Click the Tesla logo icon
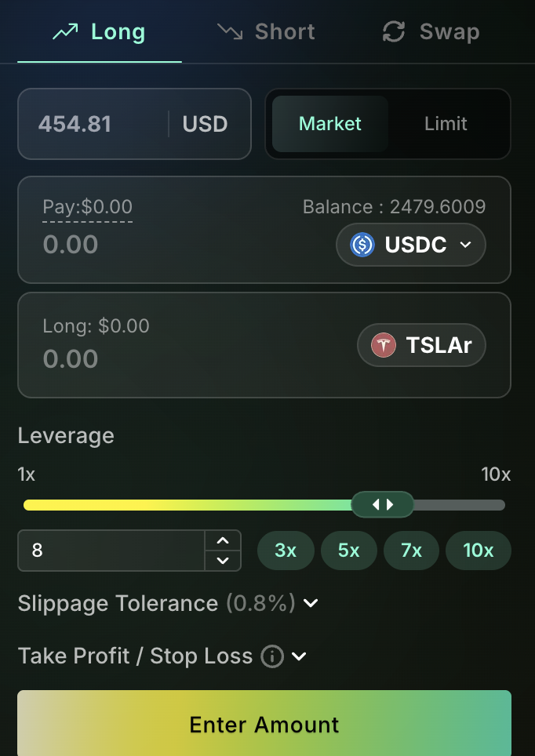 384,345
